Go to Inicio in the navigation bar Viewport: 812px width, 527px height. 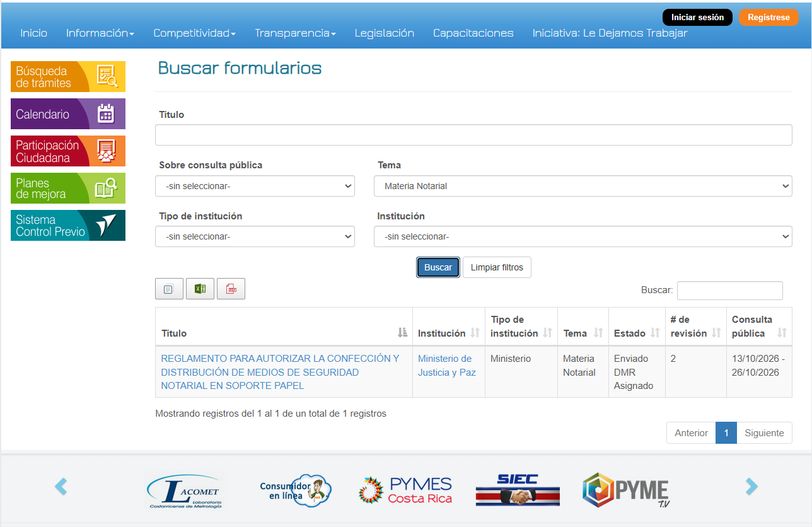coord(34,33)
